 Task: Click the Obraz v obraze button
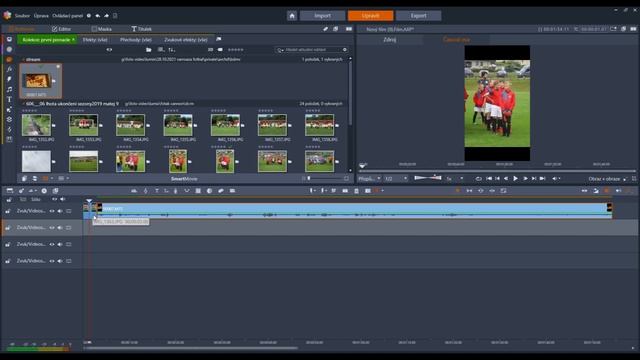tap(604, 179)
